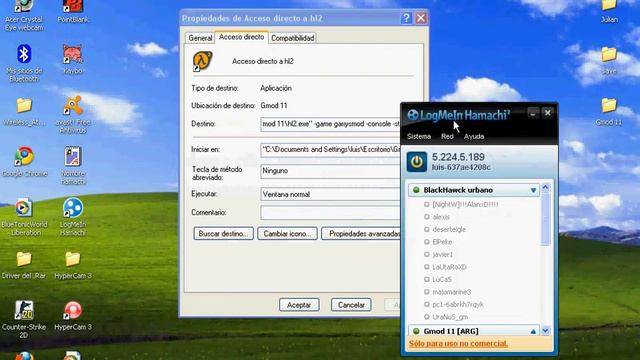Close the LogMeIn Hamachi window
This screenshot has width=640, height=360.
point(548,113)
